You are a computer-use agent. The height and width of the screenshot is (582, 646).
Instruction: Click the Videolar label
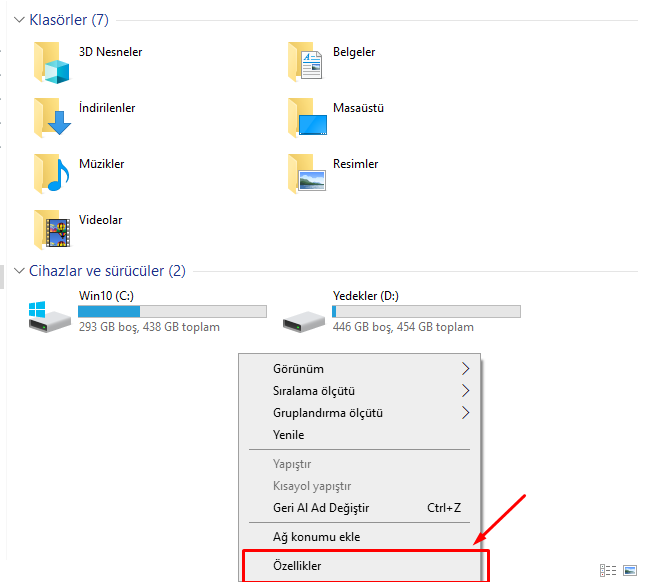coord(101,220)
